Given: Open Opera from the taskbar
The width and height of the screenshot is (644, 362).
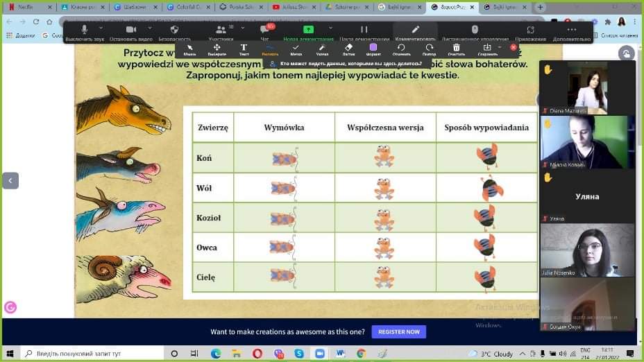Looking at the screenshot, I should click(257, 354).
